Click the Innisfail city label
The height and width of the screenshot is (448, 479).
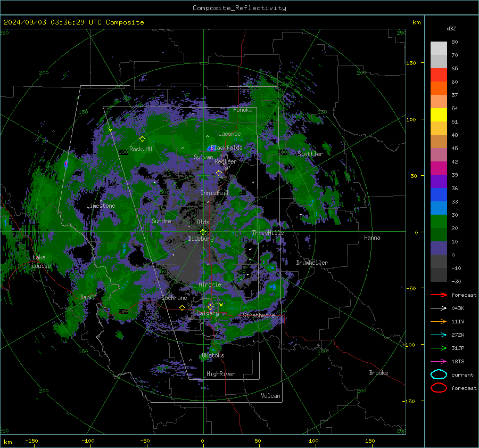pos(214,193)
